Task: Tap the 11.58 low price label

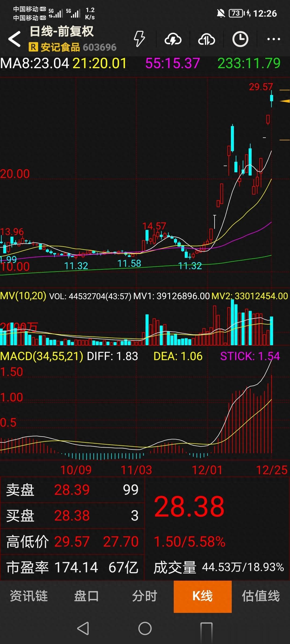Action: [129, 264]
